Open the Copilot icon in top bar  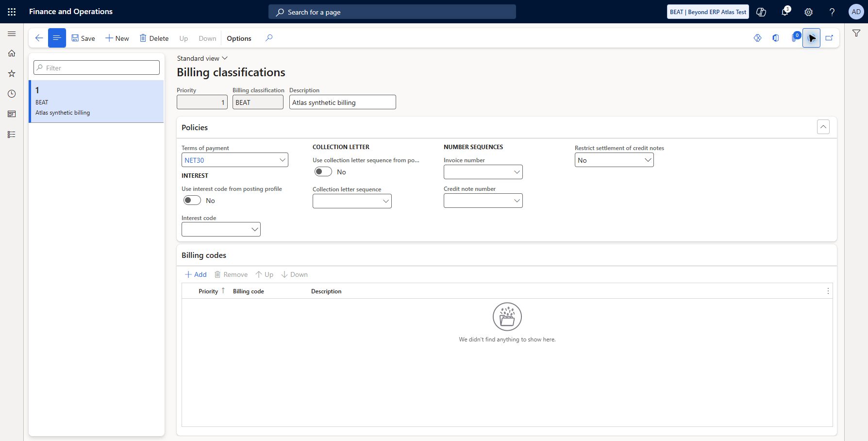761,12
